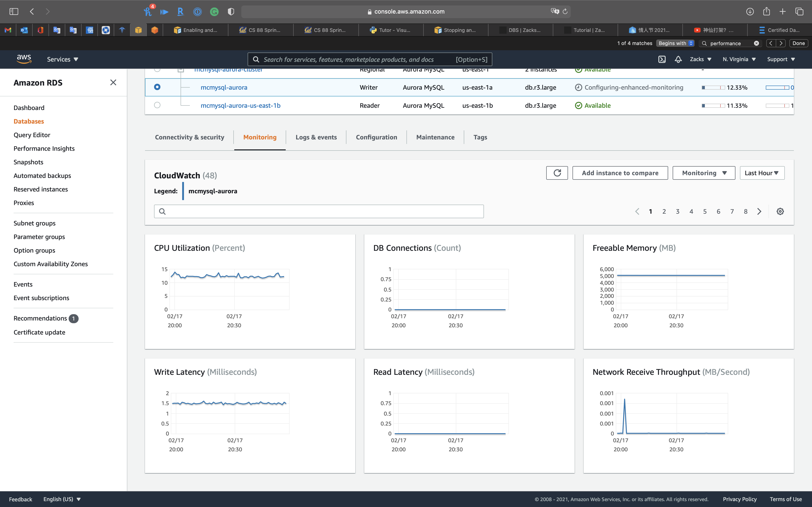This screenshot has width=812, height=507.
Task: Click the notifications bell icon
Action: pyautogui.click(x=678, y=59)
